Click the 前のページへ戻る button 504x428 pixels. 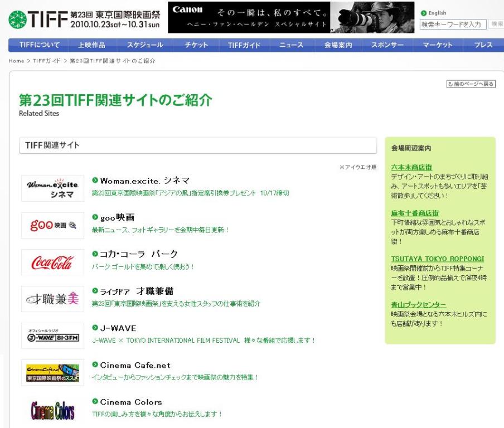click(471, 84)
